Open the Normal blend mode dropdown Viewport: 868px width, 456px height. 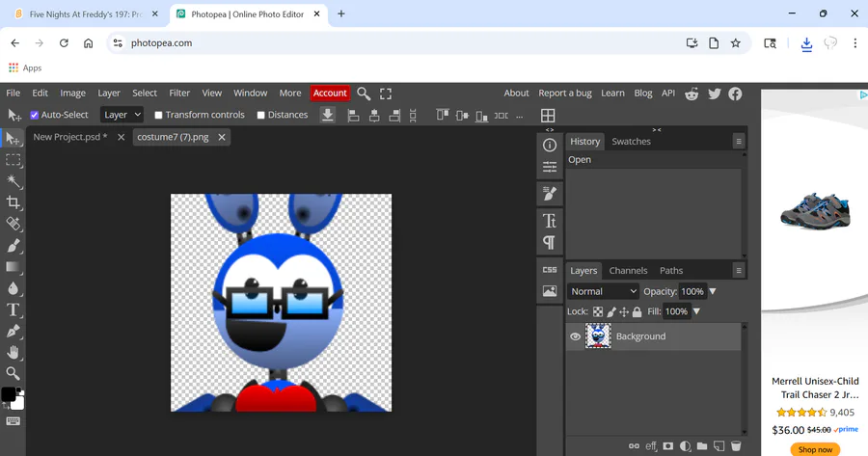603,291
